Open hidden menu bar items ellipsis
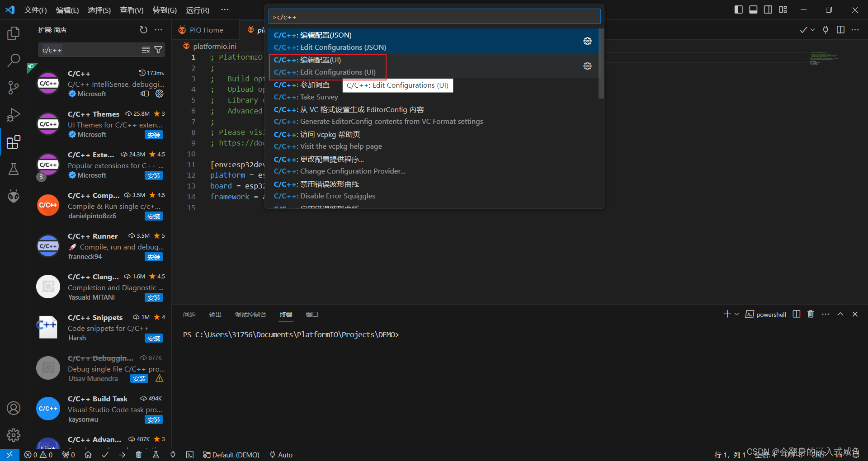The image size is (868, 461). [225, 9]
